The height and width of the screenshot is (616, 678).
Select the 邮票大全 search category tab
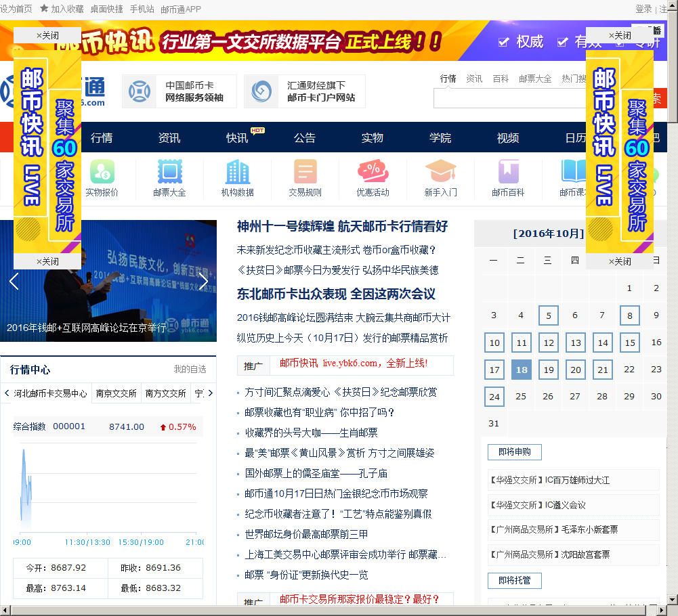pos(535,79)
